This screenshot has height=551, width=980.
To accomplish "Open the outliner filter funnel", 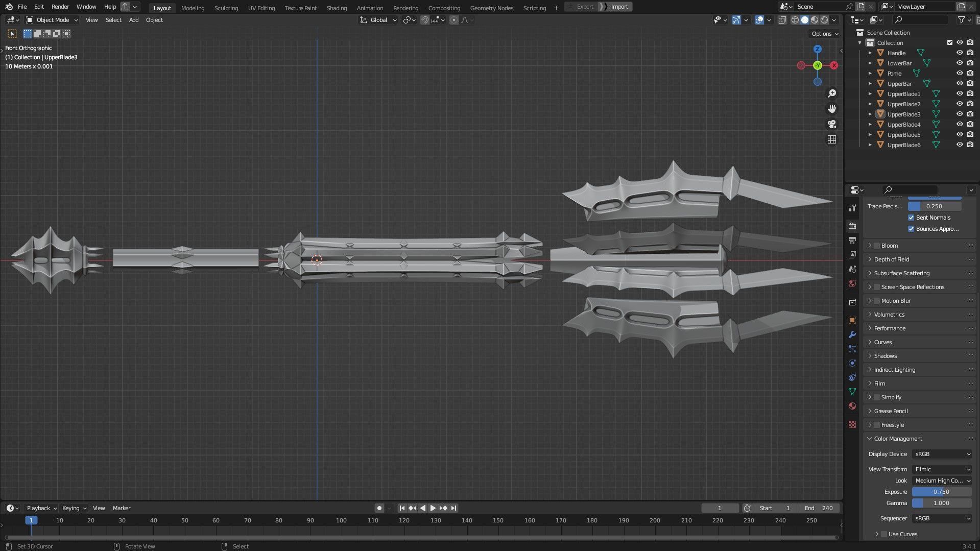I will [962, 20].
